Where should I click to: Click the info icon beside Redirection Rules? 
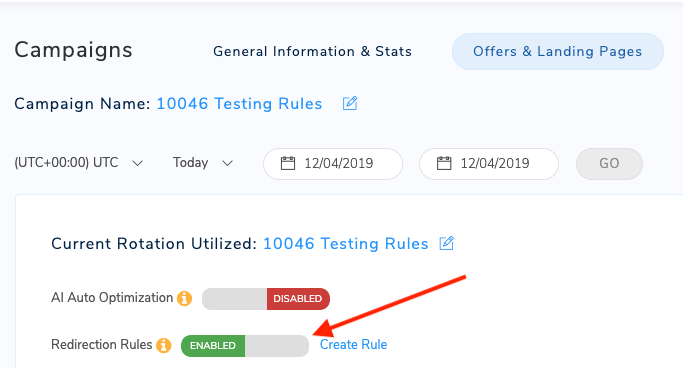(164, 345)
